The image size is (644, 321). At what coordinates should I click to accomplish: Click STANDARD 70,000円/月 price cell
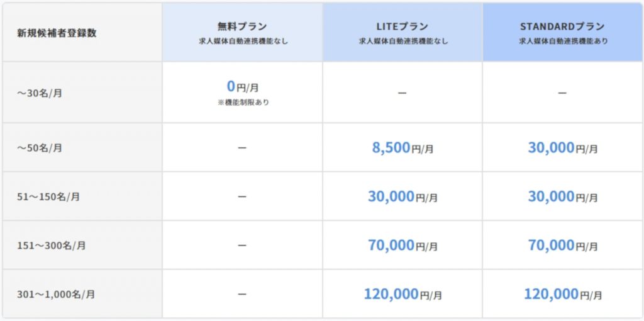coord(563,245)
